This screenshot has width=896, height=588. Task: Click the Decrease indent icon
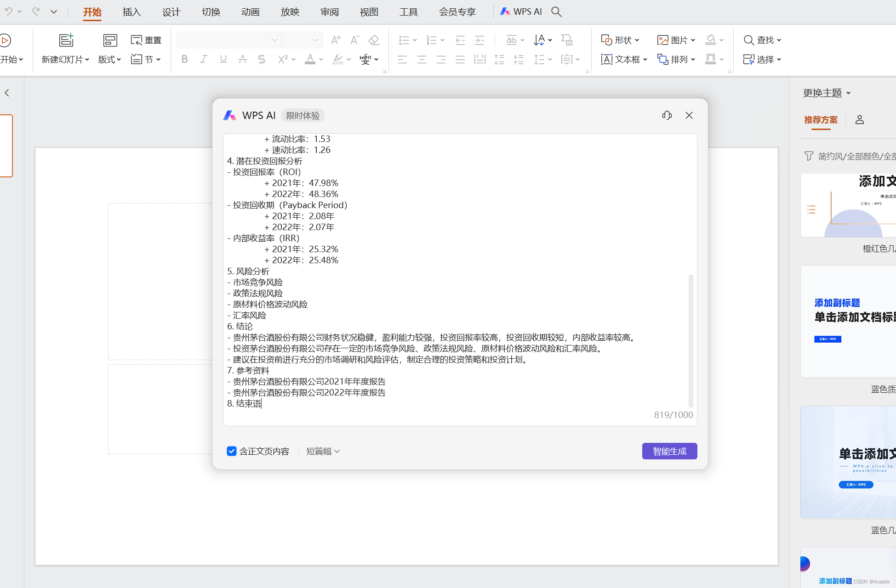(x=460, y=40)
